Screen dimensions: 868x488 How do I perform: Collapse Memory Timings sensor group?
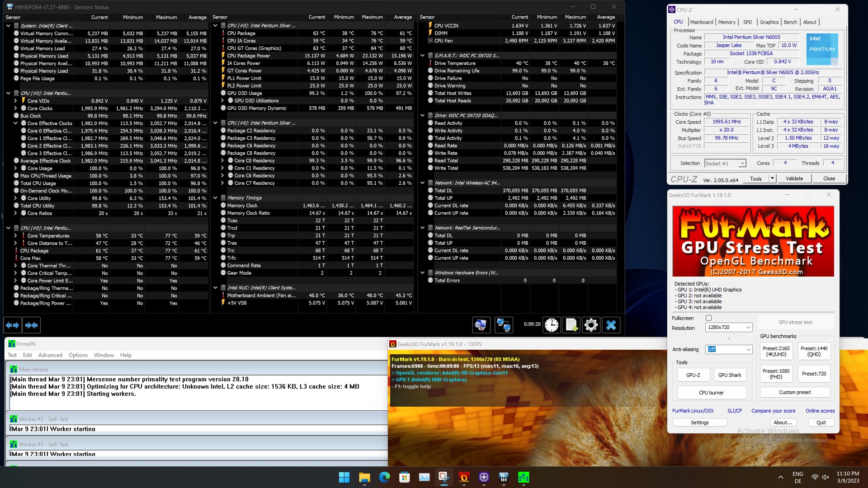pos(215,198)
